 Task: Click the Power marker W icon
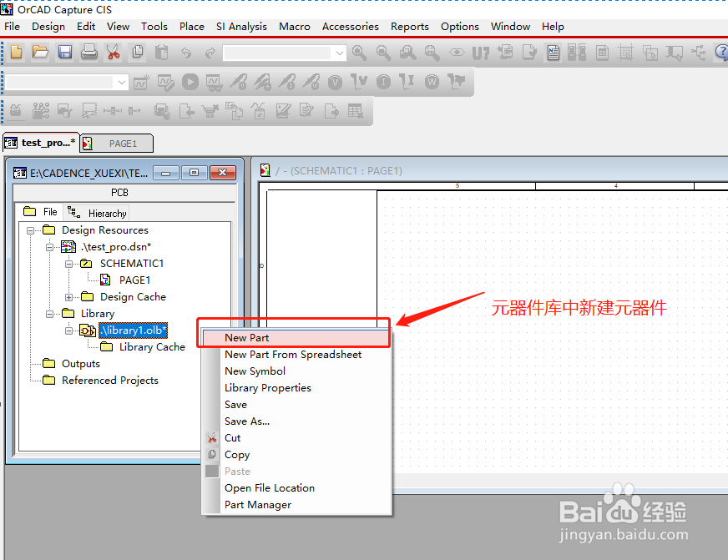tap(432, 83)
